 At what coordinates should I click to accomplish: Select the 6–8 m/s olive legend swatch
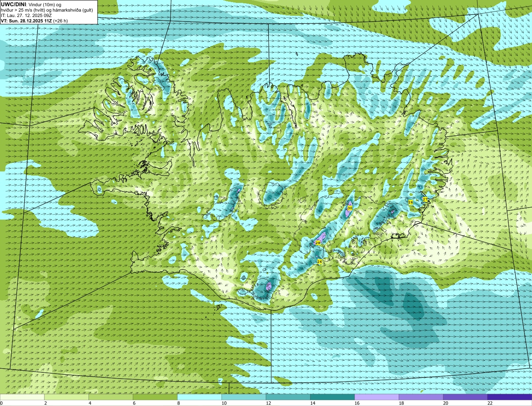[155, 397]
